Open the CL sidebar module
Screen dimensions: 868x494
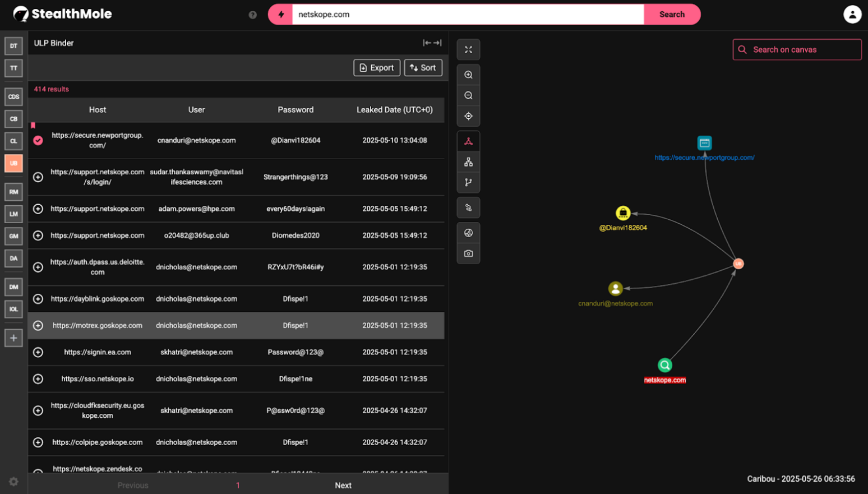pyautogui.click(x=13, y=141)
